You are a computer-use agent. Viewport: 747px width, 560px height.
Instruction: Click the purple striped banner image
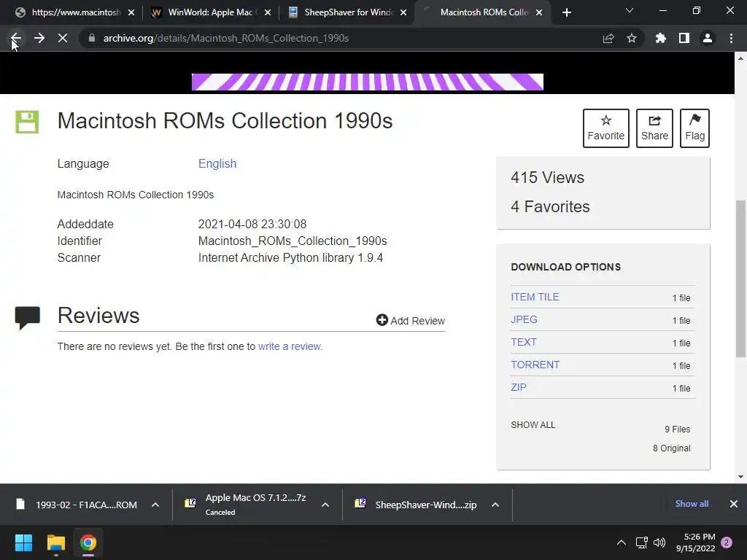pyautogui.click(x=368, y=82)
